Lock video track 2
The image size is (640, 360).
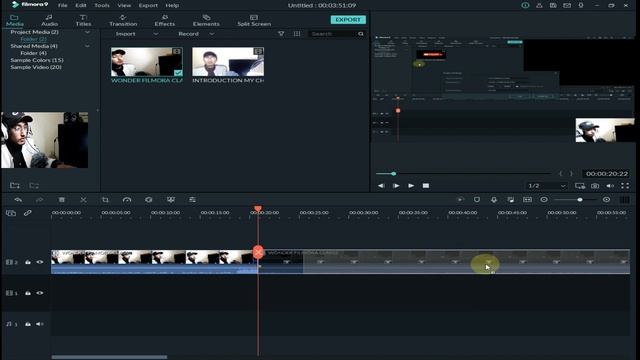pos(28,262)
